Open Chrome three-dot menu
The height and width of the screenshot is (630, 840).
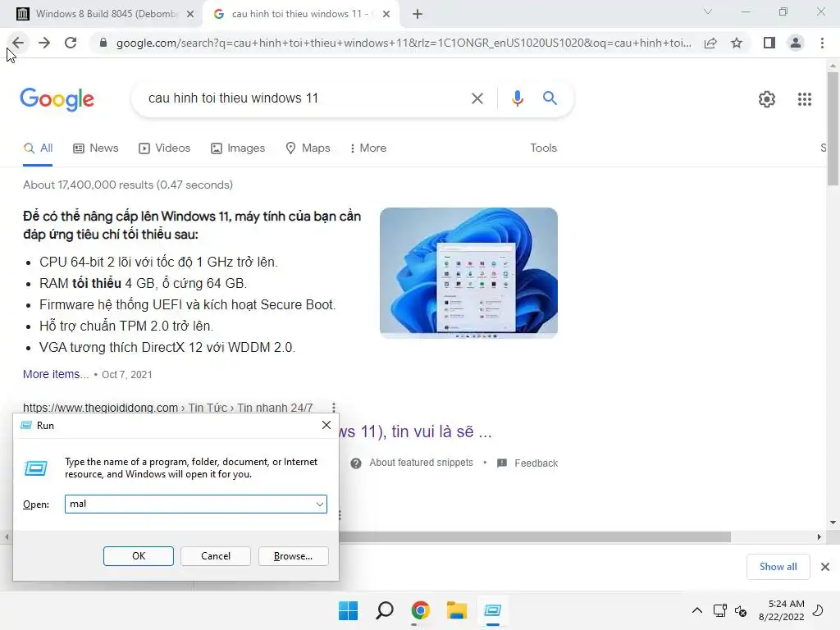pos(822,43)
